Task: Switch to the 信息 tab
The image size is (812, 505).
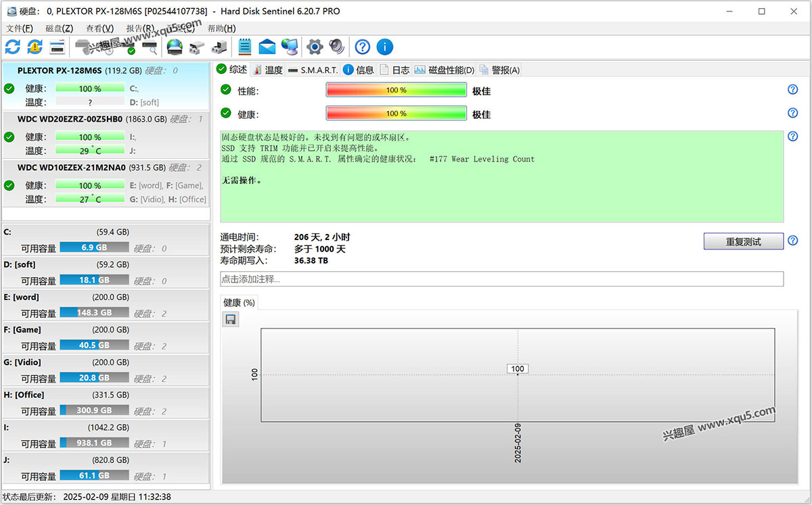Action: 359,70
